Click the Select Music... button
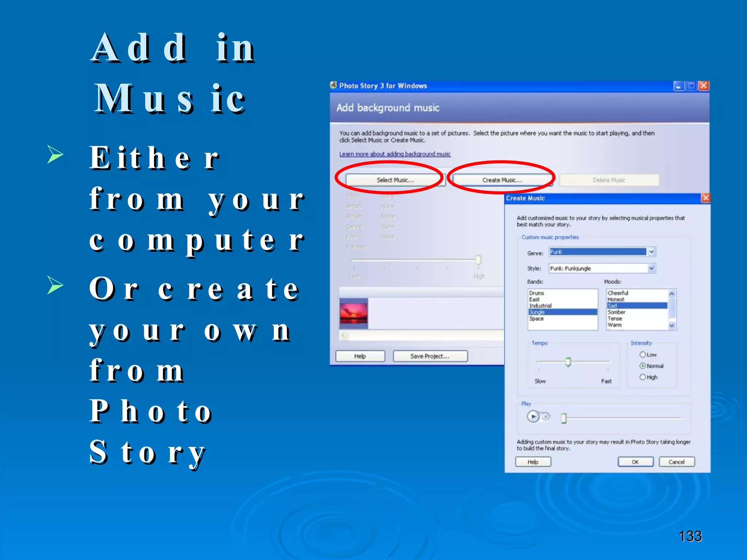Image resolution: width=747 pixels, height=560 pixels. click(395, 180)
